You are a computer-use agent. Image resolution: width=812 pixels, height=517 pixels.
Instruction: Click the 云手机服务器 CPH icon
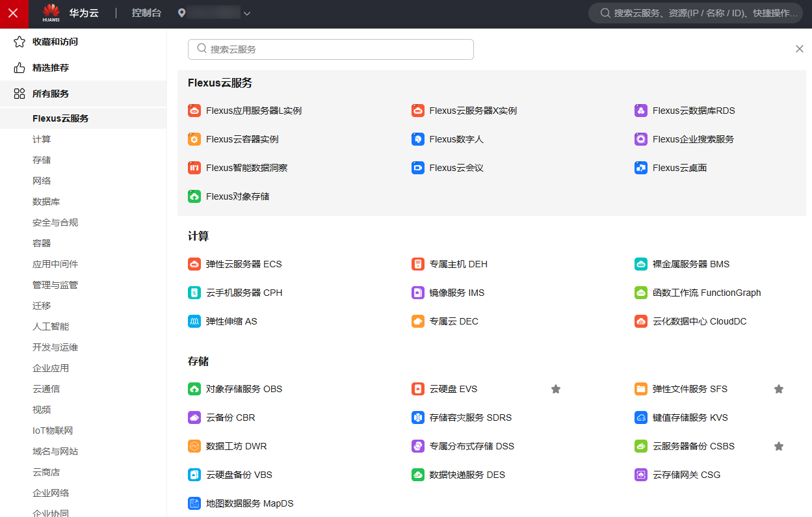(x=194, y=293)
